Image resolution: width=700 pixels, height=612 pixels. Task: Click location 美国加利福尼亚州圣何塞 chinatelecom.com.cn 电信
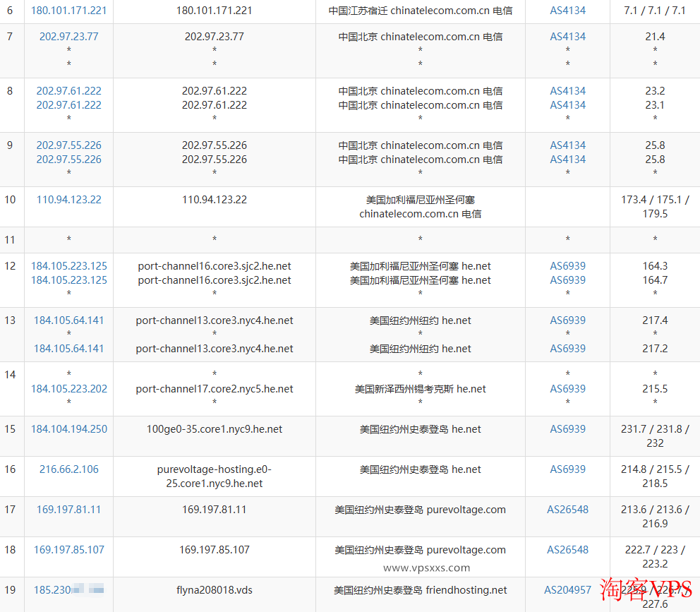420,206
